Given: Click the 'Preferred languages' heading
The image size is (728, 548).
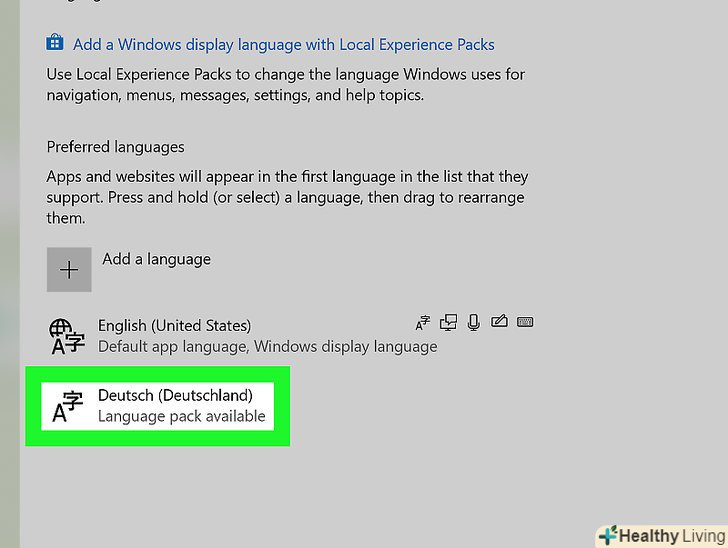Looking at the screenshot, I should (116, 147).
